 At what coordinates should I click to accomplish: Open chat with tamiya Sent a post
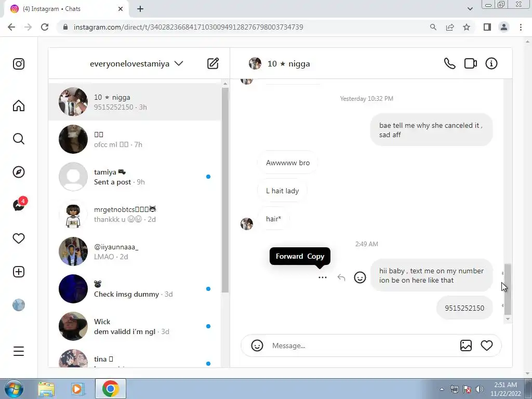pyautogui.click(x=135, y=177)
